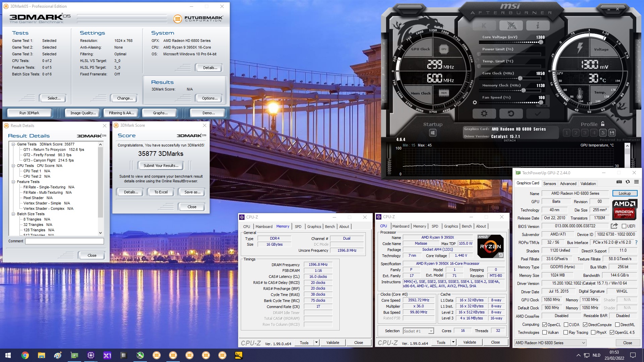Show hidden system tray icons chevron
This screenshot has height=362, width=644.
pos(578,355)
